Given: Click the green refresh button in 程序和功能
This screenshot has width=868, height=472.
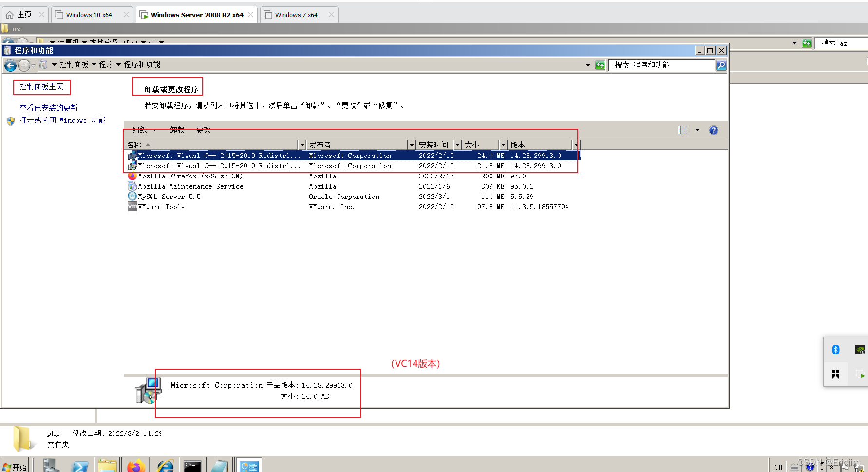Looking at the screenshot, I should pos(600,65).
